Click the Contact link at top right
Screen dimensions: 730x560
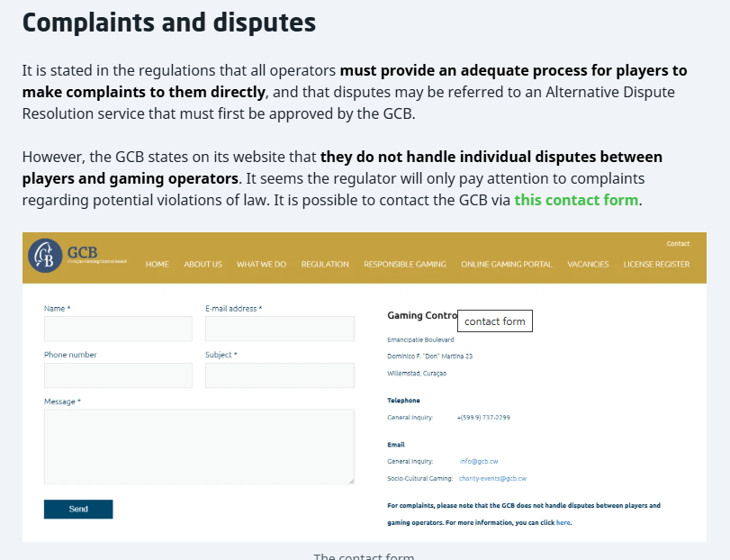point(678,244)
